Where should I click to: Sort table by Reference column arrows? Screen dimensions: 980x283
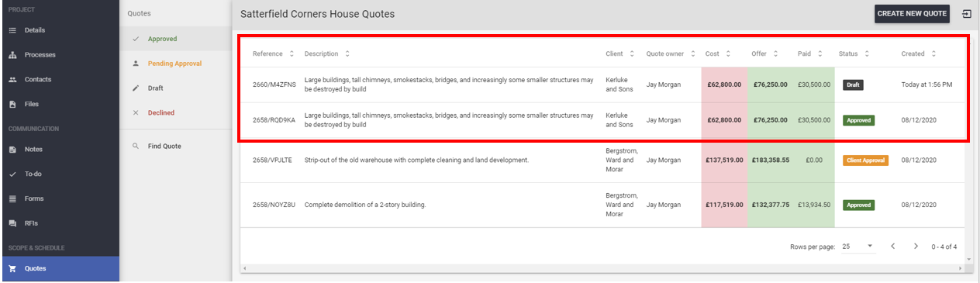click(x=292, y=53)
